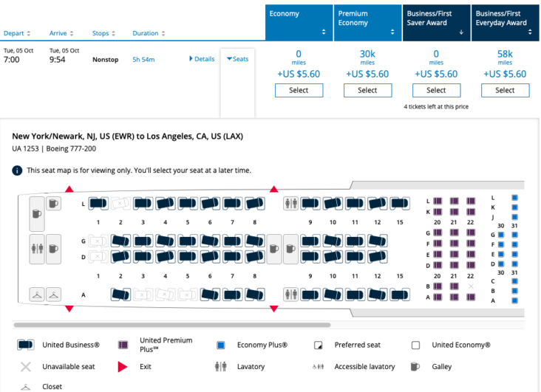Click business seat 1L in top row
This screenshot has width=541, height=392.
(98, 204)
